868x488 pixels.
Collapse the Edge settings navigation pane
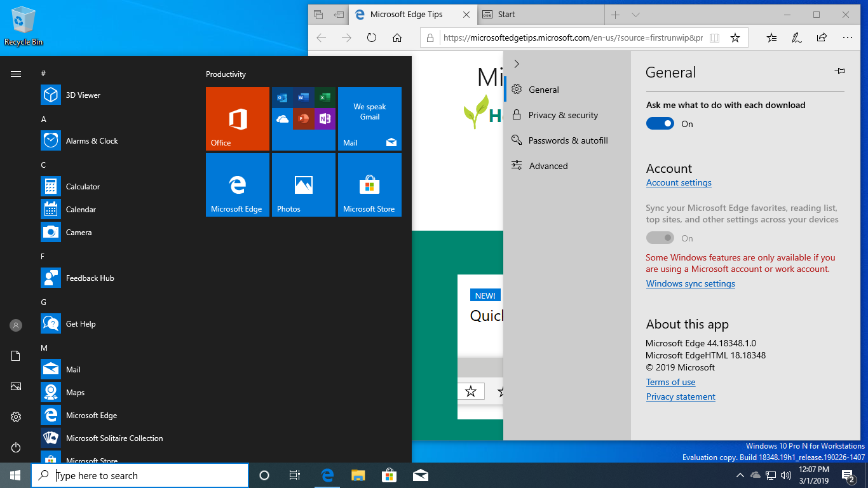pyautogui.click(x=517, y=64)
